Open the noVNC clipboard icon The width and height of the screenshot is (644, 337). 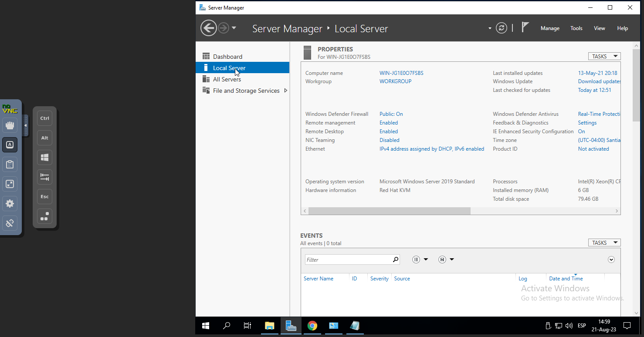(x=10, y=165)
